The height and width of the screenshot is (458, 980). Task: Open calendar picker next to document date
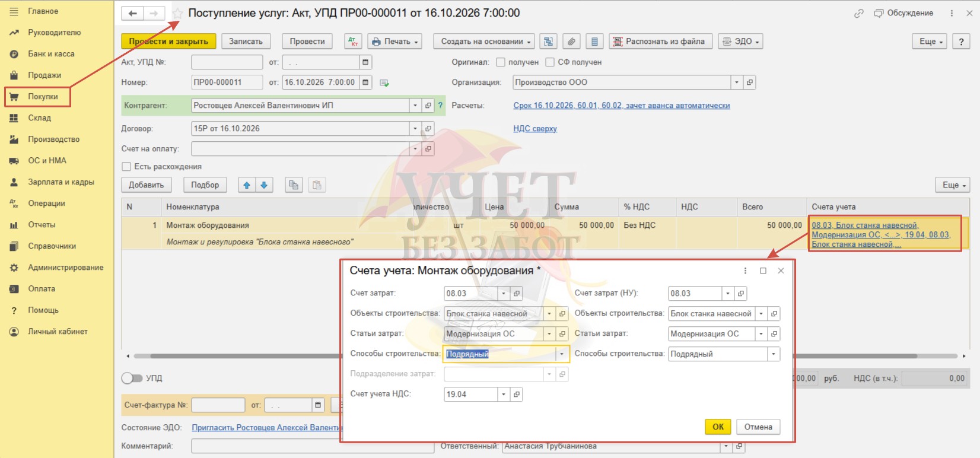coord(365,82)
